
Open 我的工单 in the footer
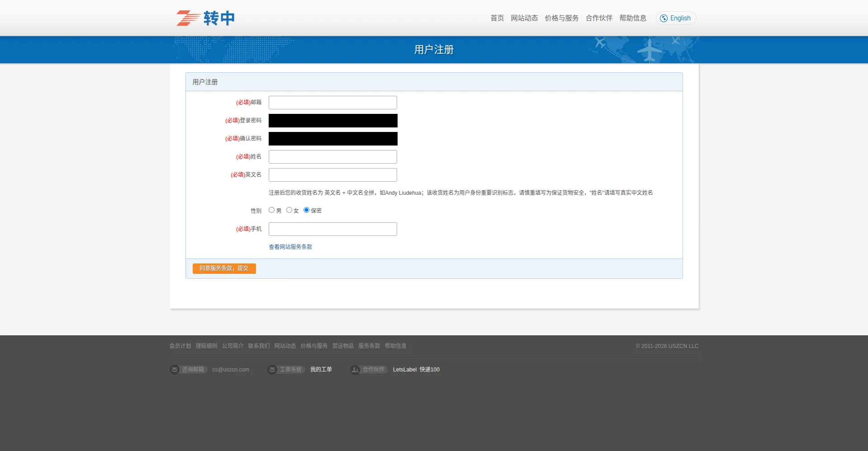(321, 370)
